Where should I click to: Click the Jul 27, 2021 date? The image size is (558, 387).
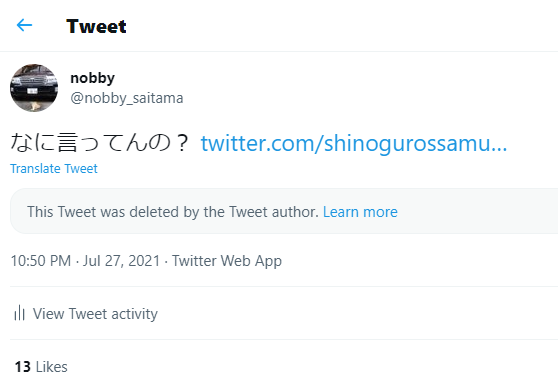coord(121,261)
